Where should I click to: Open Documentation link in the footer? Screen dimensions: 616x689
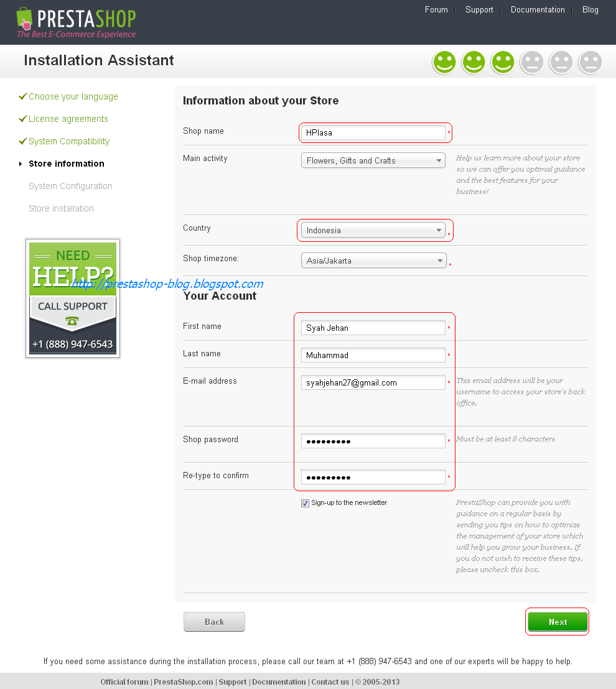click(279, 682)
